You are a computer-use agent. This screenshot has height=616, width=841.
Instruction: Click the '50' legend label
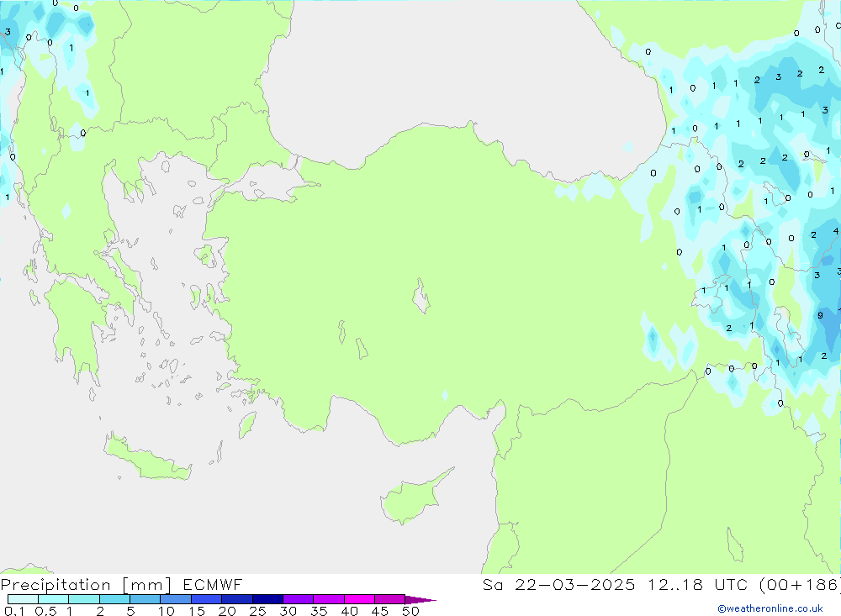tap(410, 611)
